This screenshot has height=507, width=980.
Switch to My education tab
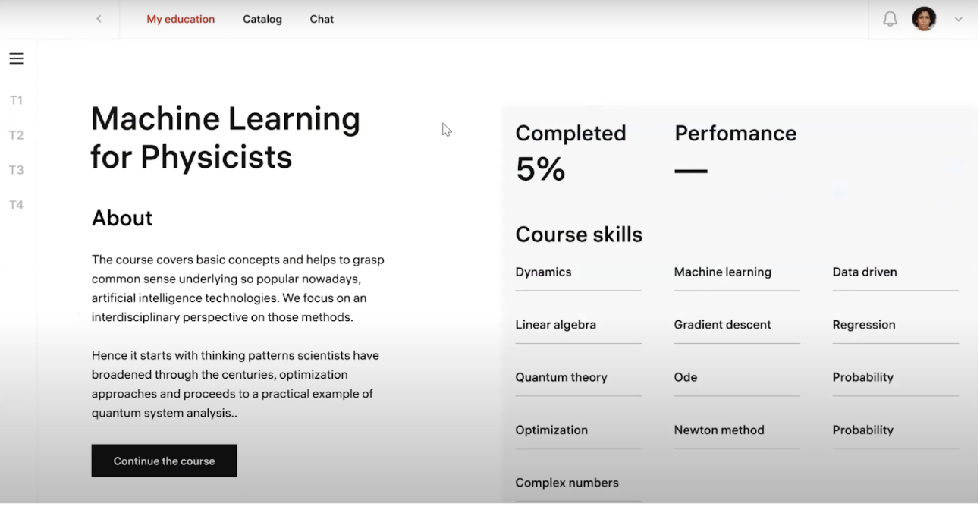point(181,19)
